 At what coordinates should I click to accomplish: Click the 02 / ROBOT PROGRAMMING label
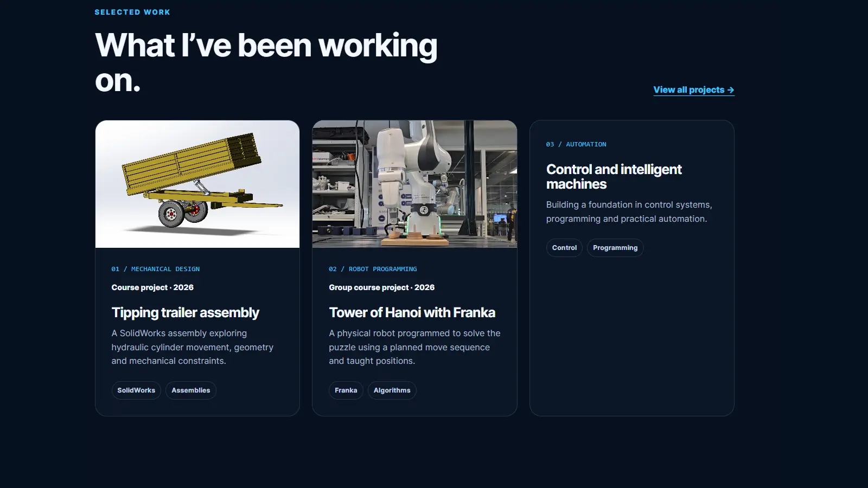pos(373,269)
